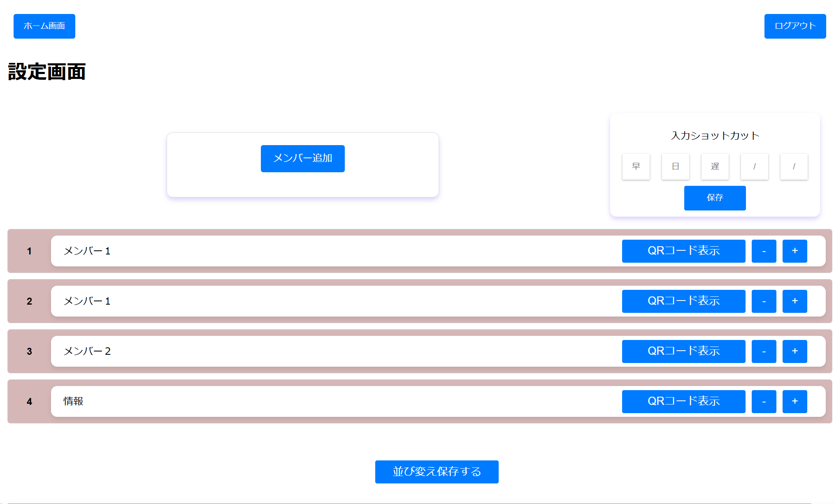Click the last shortcut input box
Screen dimensions: 834x504
[x=794, y=166]
